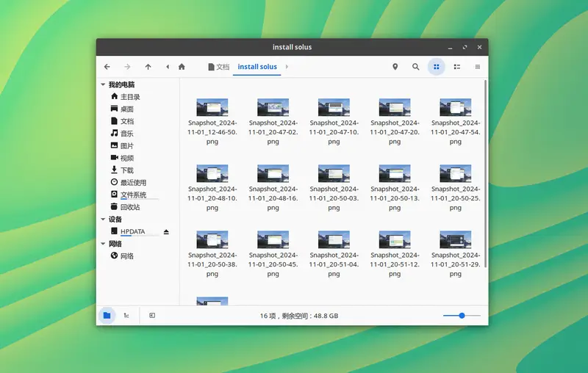Click the zoom slider in status bar
This screenshot has height=373, width=588.
point(462,315)
